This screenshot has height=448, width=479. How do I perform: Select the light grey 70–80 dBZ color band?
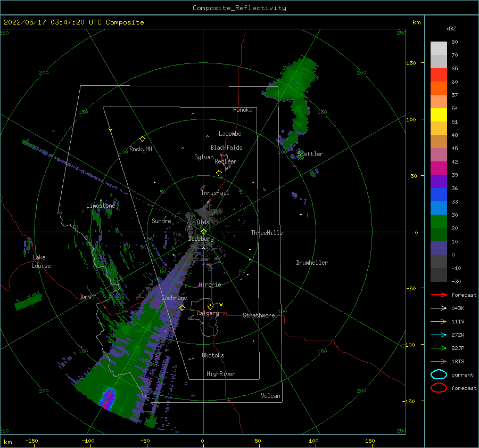click(439, 48)
